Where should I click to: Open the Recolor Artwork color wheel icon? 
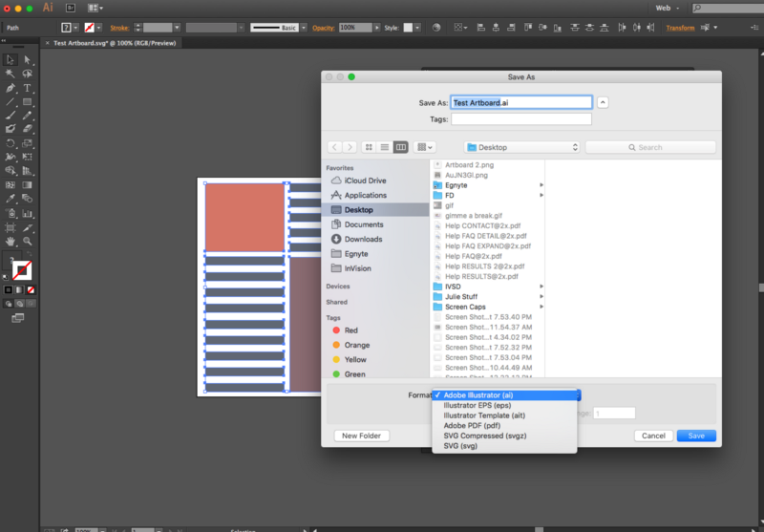point(436,28)
